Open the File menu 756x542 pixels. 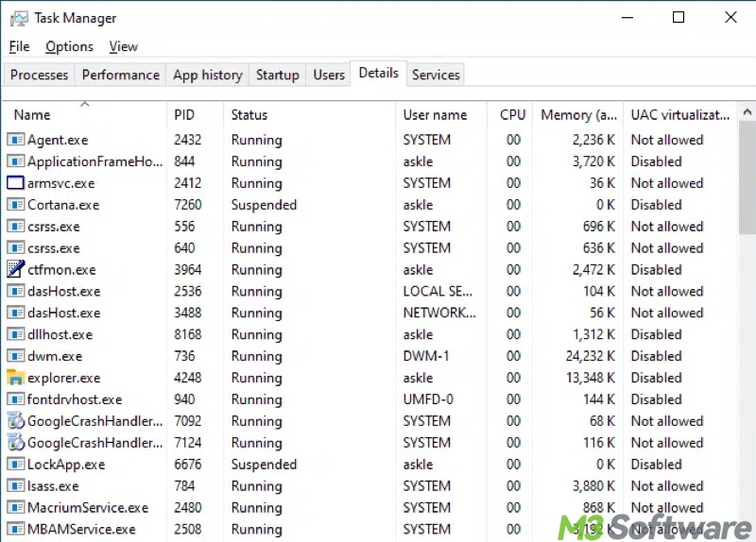coord(19,46)
